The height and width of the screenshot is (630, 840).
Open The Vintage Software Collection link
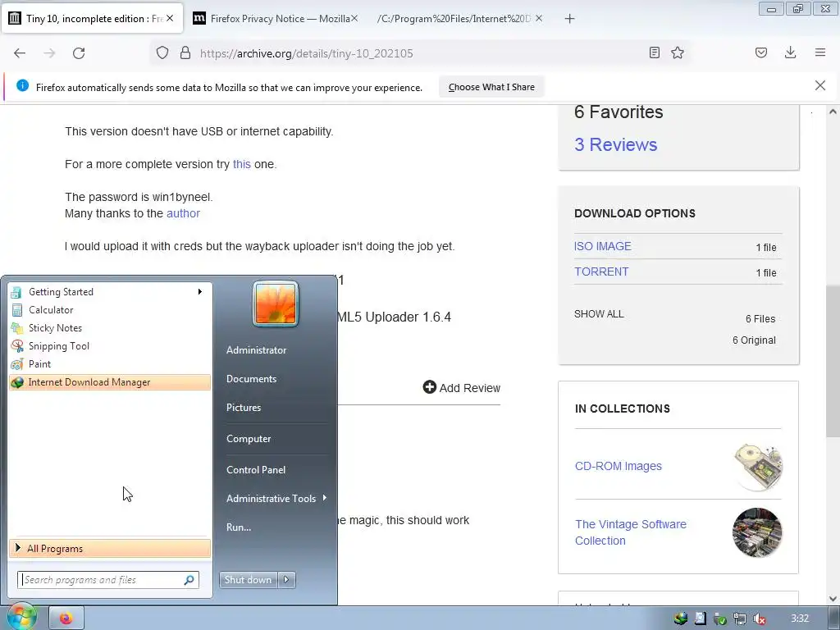631,532
